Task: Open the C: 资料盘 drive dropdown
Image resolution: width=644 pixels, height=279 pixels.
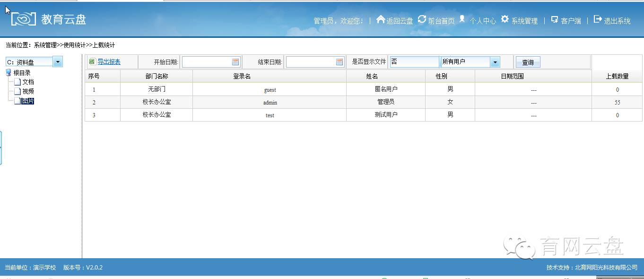Action: pyautogui.click(x=58, y=61)
